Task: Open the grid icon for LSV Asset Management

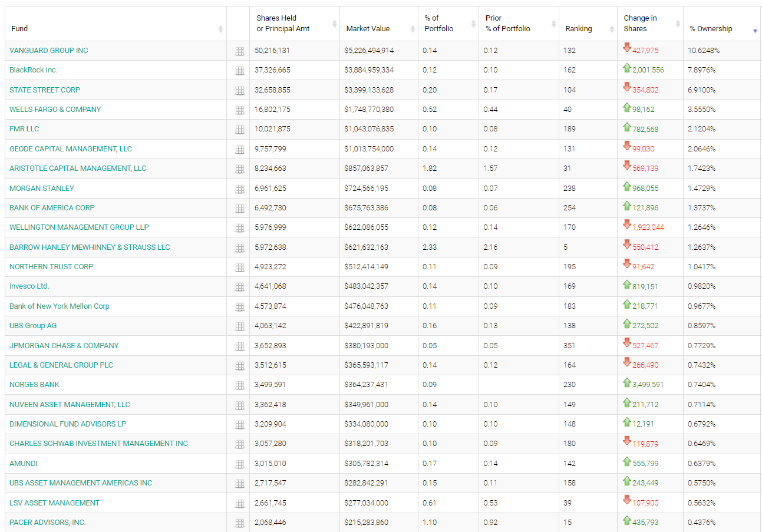Action: click(240, 504)
